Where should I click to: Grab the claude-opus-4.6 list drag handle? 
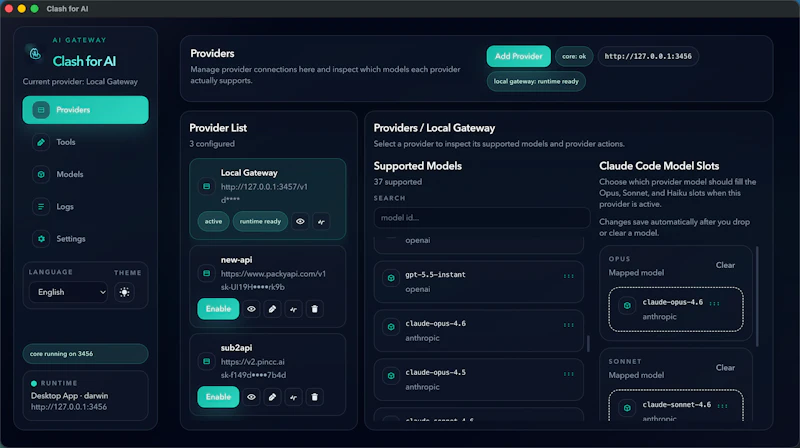[x=568, y=325]
